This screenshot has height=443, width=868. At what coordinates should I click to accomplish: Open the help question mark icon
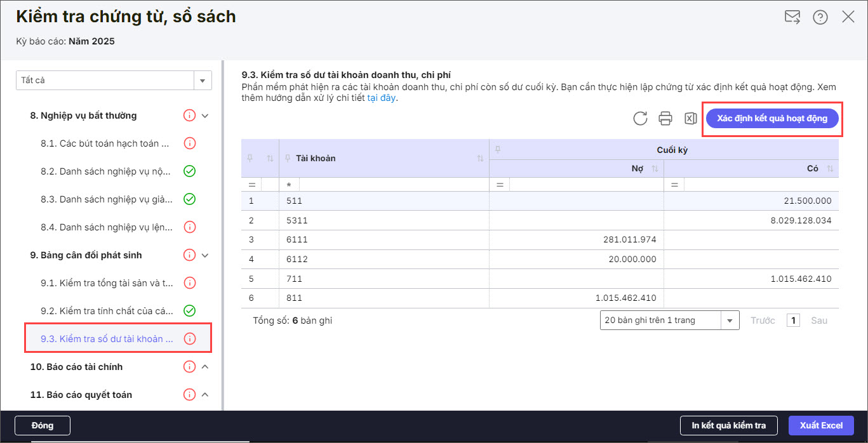point(820,17)
